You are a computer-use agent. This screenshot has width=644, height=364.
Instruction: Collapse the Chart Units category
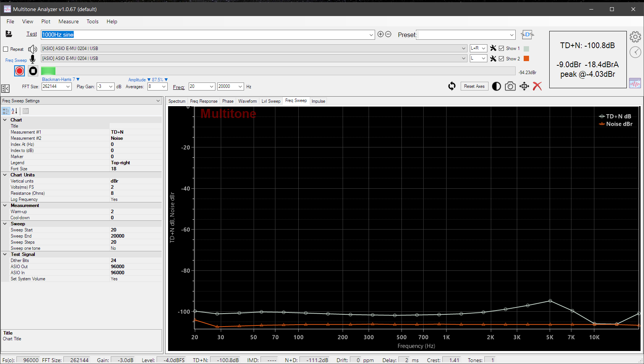tap(5, 175)
